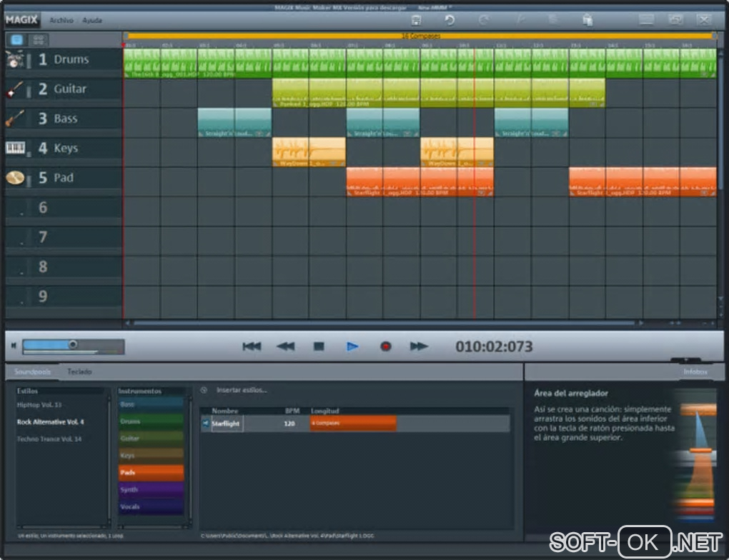Screen dimensions: 729x560
Task: Open the Archivo menu
Action: coord(61,21)
